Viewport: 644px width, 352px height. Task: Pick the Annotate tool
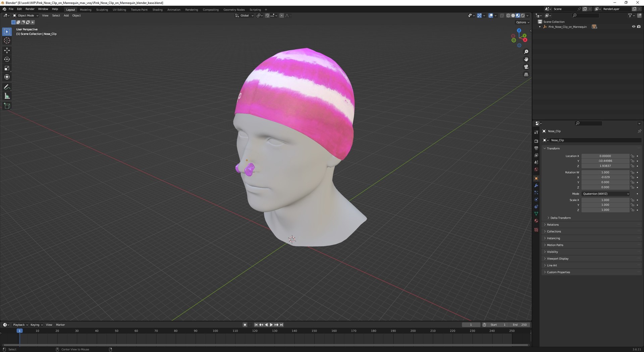(7, 87)
